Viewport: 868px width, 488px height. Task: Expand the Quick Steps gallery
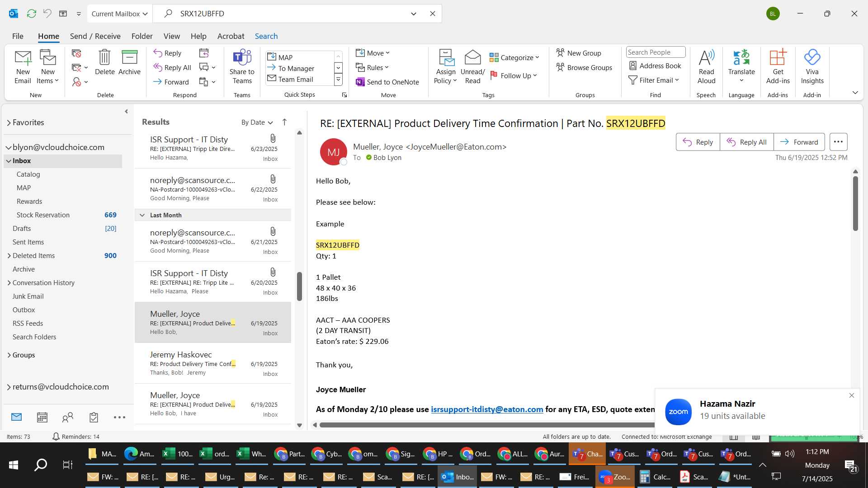point(338,80)
